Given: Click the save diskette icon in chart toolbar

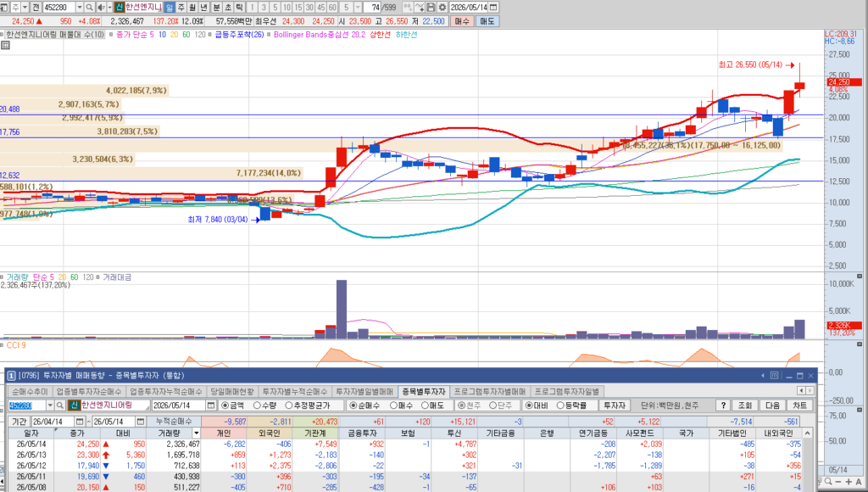Looking at the screenshot, I should coord(431,7).
